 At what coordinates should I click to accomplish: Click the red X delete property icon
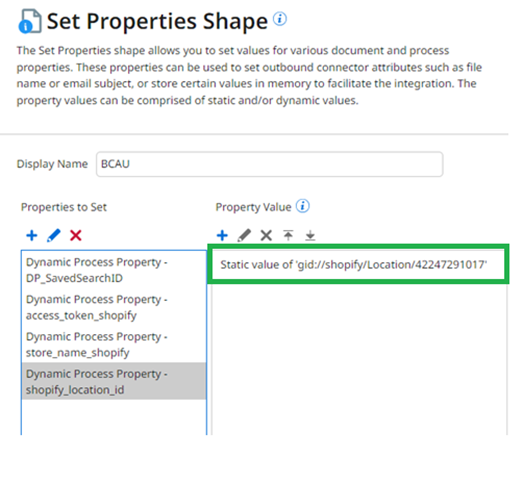tap(76, 235)
